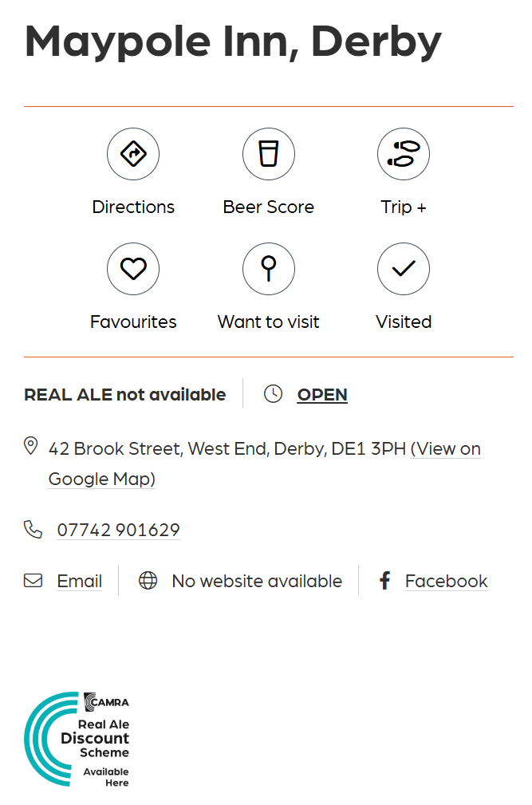Add pub via Trip + footprints icon
The image size is (532, 805).
tap(404, 154)
